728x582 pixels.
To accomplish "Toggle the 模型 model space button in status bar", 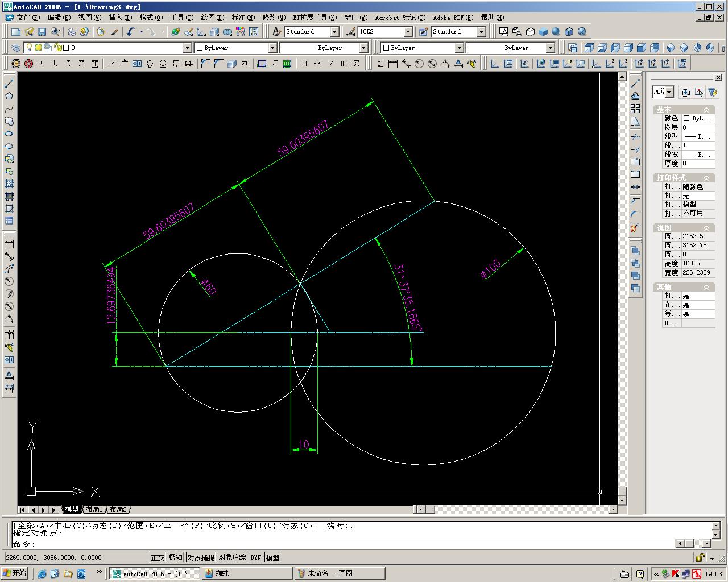I will coord(273,558).
